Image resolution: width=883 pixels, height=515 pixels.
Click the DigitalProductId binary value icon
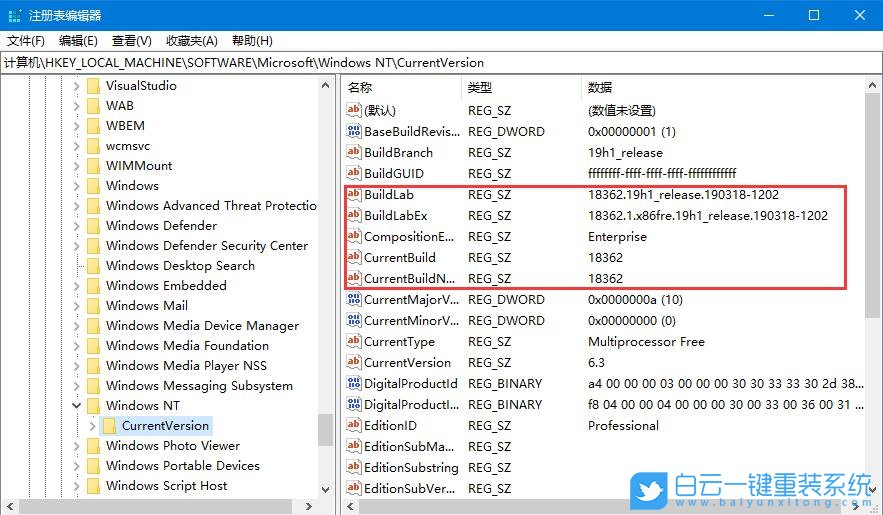[x=354, y=383]
